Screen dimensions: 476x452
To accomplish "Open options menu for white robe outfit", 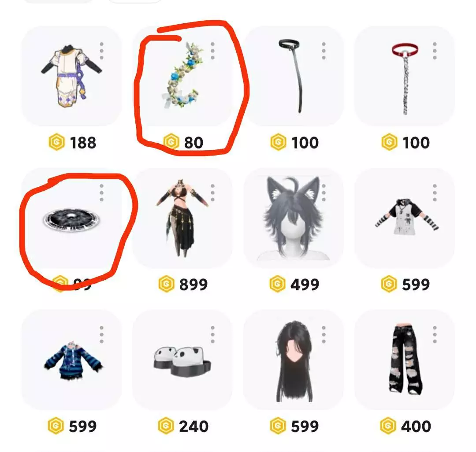I will [102, 51].
